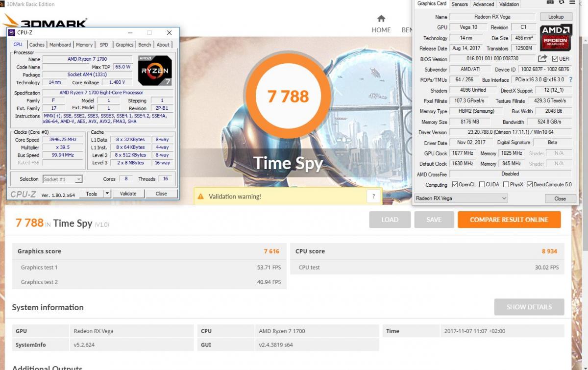588x370 pixels.
Task: Click COMPARE RESULT ONLINE
Action: [509, 220]
